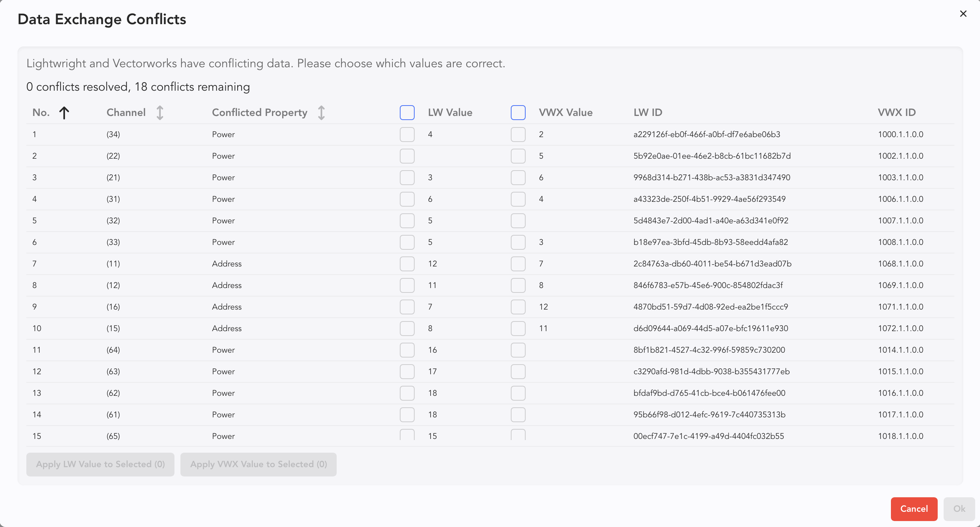Select LW value 4 for row 1
980x527 pixels.
407,135
